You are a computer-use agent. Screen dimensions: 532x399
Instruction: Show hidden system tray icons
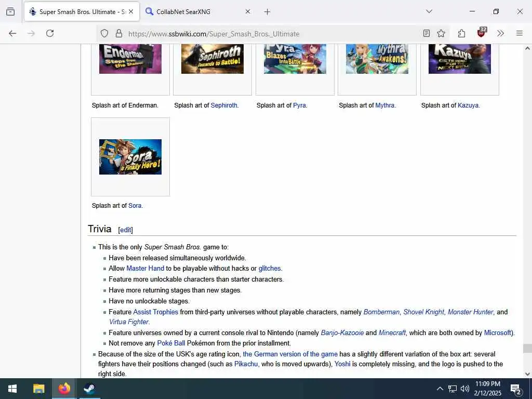coord(440,389)
